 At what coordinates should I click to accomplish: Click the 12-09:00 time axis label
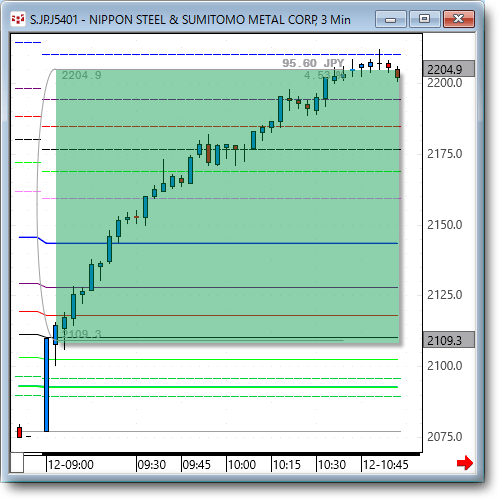pos(71,464)
